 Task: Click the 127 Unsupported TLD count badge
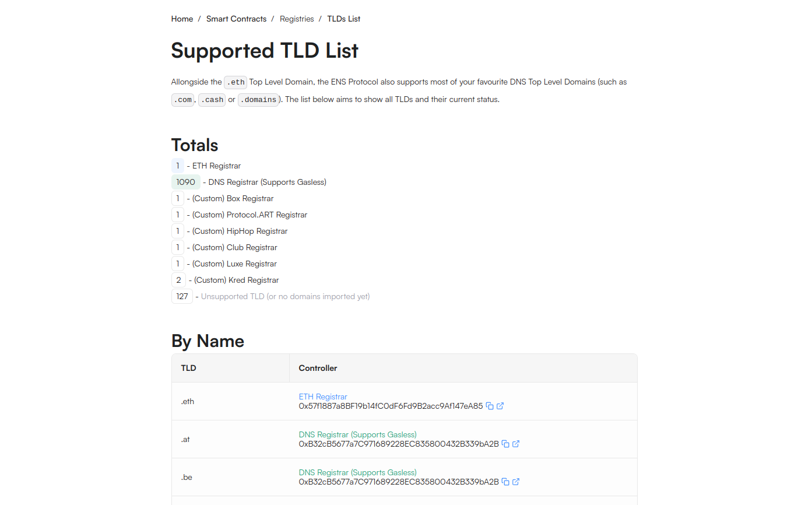tap(182, 296)
